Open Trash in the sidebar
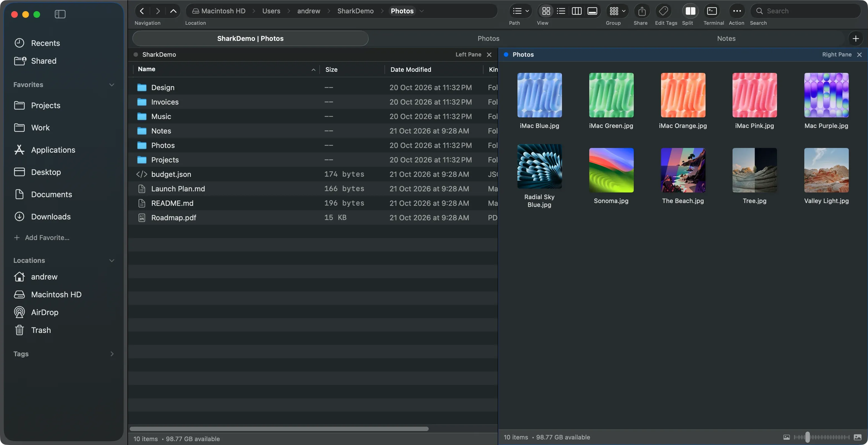Image resolution: width=868 pixels, height=445 pixels. [64, 330]
